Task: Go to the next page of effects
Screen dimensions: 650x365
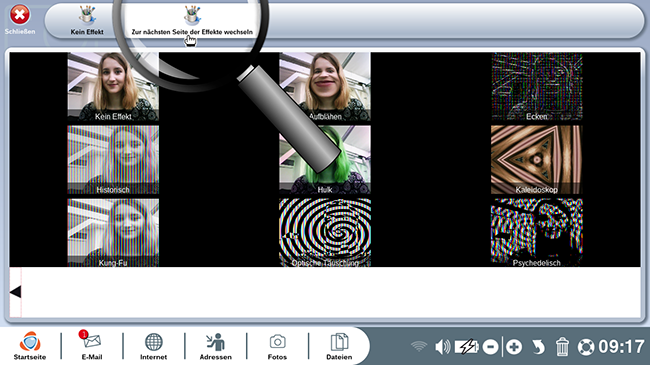Action: (x=192, y=20)
